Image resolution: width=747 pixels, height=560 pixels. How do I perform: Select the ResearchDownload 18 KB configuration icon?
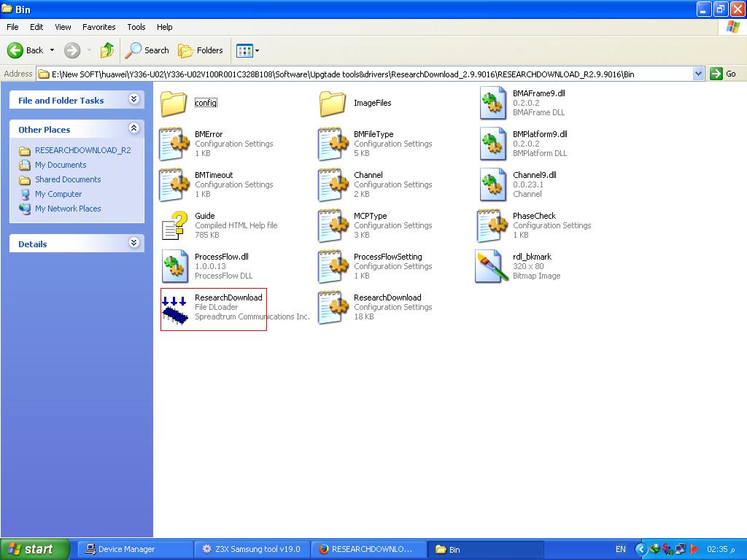[x=333, y=307]
